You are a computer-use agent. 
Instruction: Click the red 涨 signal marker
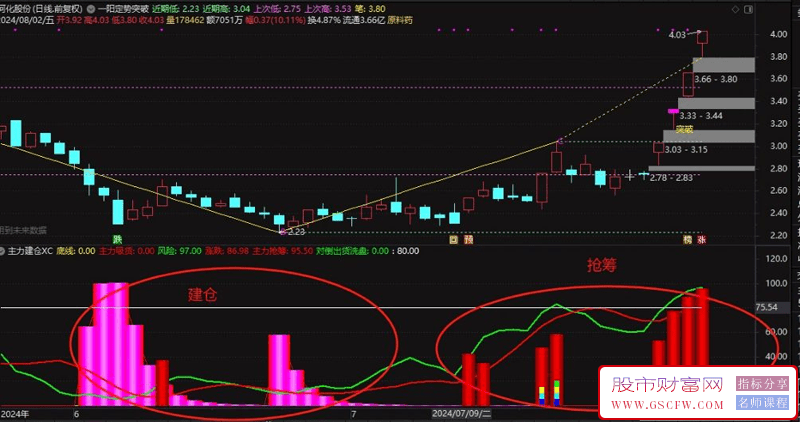pos(702,239)
